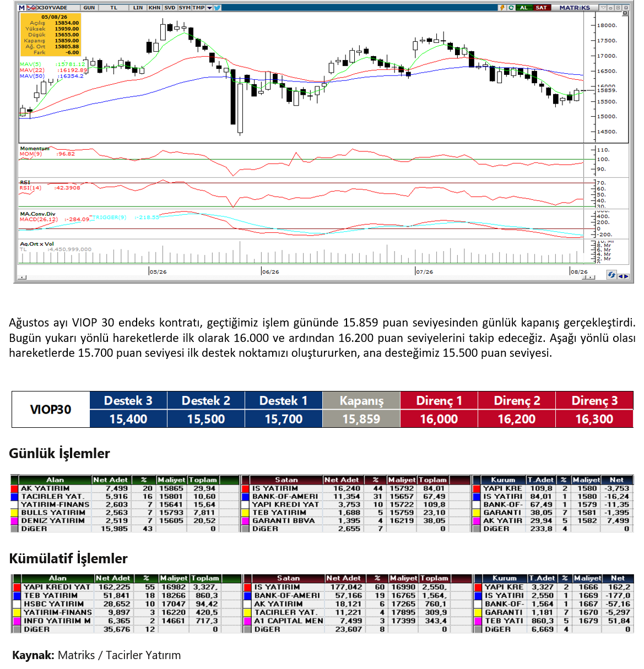Click the TRIGGER(9) indicator label
The width and height of the screenshot is (644, 669).
click(x=108, y=217)
